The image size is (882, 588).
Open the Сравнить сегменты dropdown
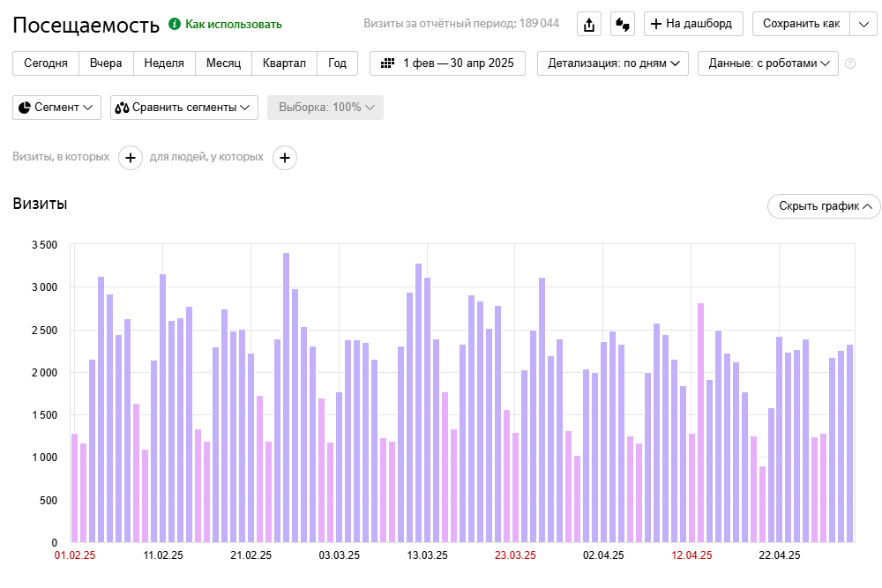click(184, 108)
